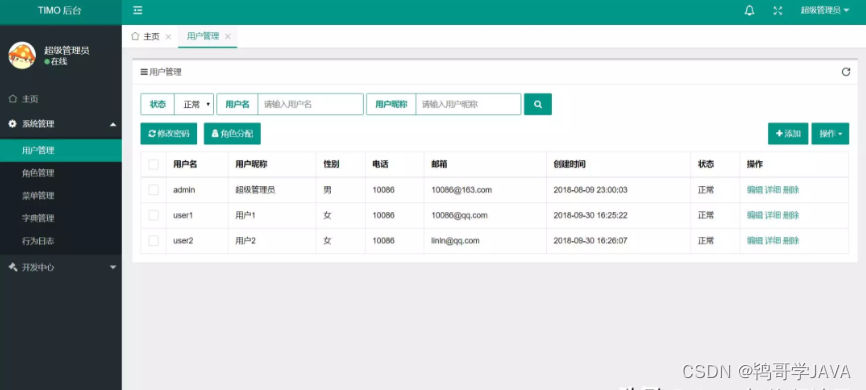Click 删除 for the user2 row
This screenshot has width=866, height=390.
[791, 240]
